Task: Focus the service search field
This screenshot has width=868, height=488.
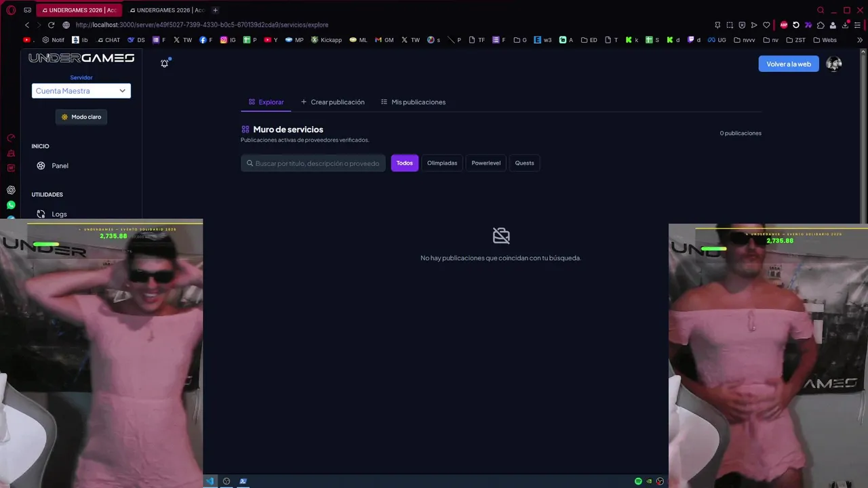Action: 313,163
